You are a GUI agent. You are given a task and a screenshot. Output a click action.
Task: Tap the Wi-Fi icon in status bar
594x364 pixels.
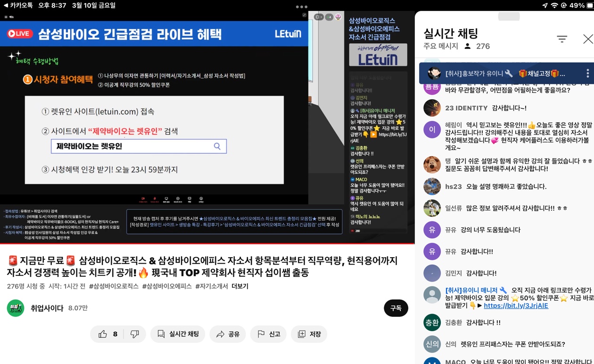click(x=554, y=6)
